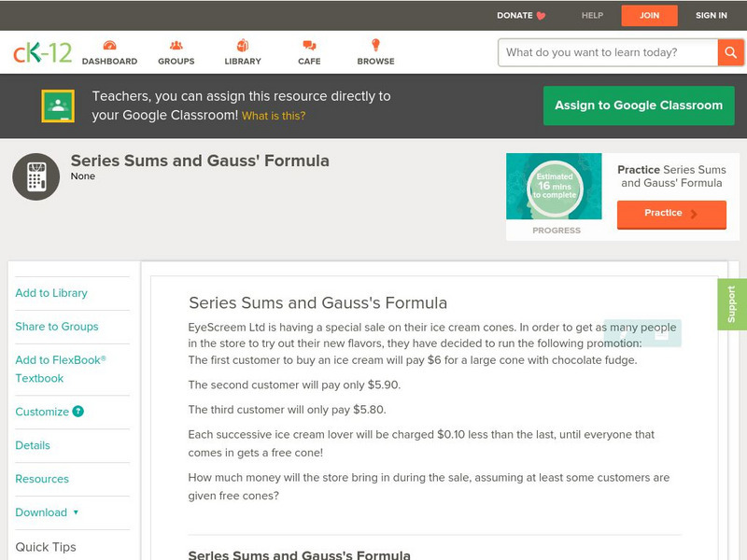Open the Cafe chat icon
Screen dimensions: 747x560
(309, 46)
